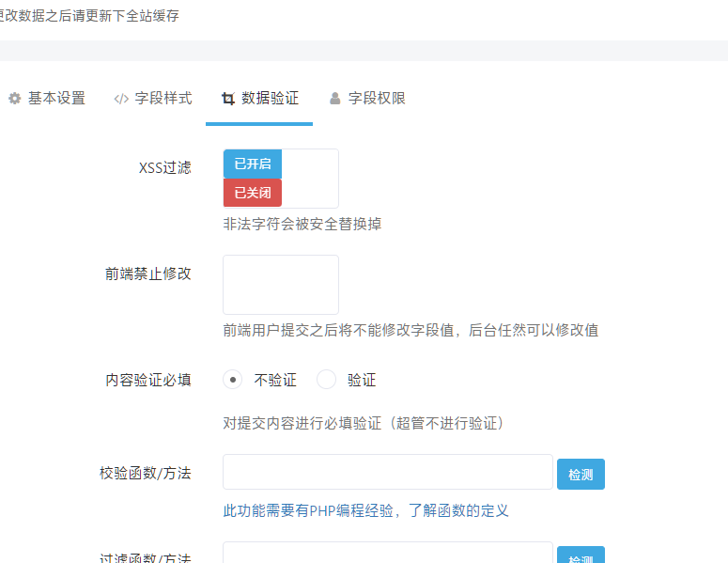Click the crop icon beside 数据验证
The image size is (728, 563).
coord(228,99)
